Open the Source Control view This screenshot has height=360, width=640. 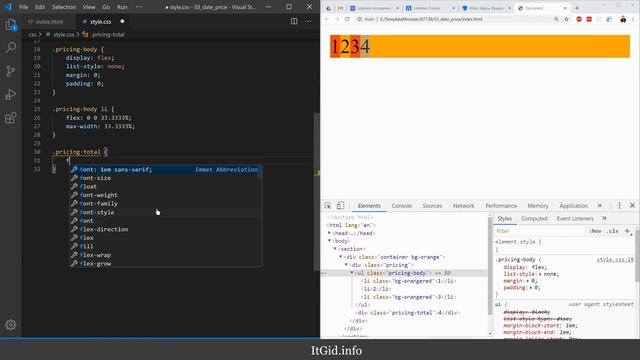coord(11,71)
